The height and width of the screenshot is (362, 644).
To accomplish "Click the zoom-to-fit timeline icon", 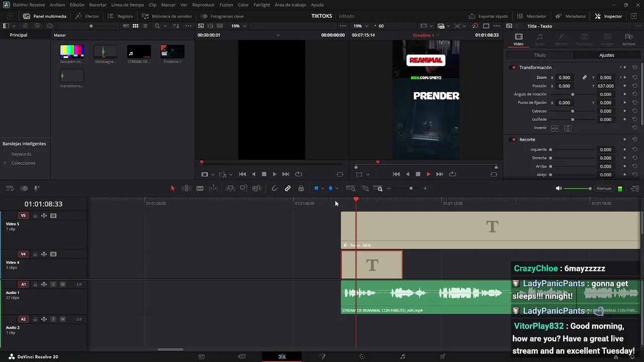I will 351,189.
